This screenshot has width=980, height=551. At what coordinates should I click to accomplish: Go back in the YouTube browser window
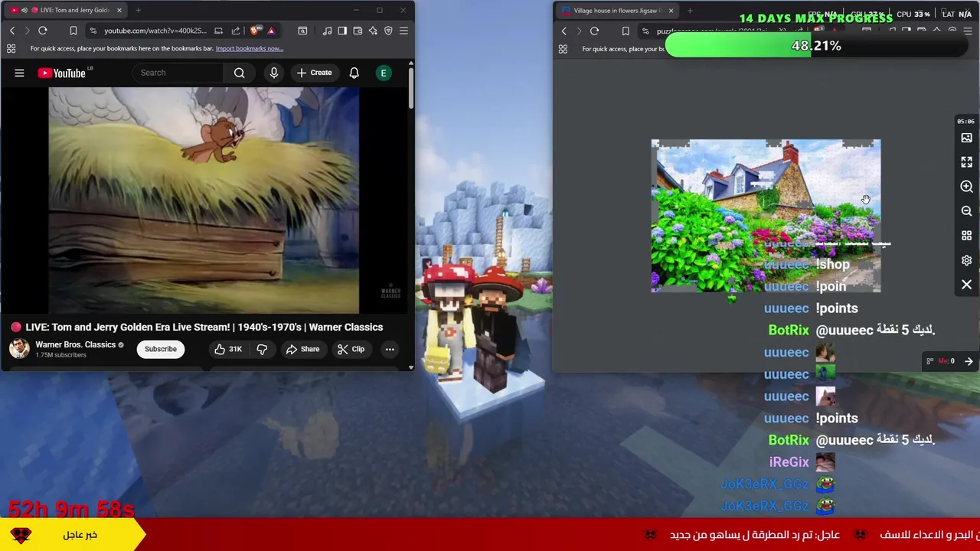click(12, 31)
